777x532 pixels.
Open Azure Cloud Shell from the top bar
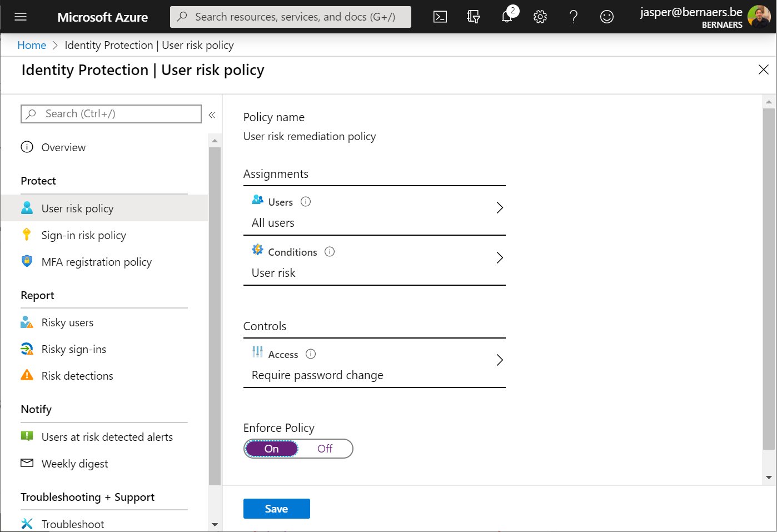pyautogui.click(x=440, y=17)
